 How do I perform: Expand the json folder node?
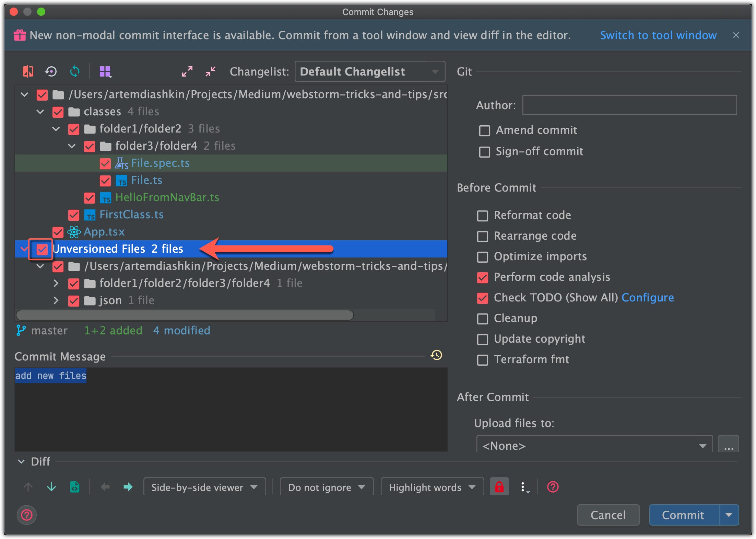point(56,300)
